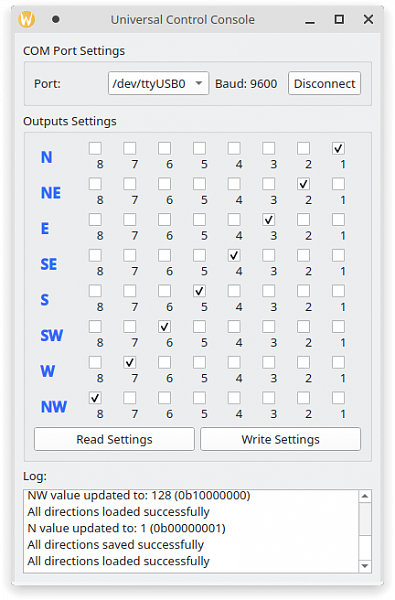The height and width of the screenshot is (600, 395).
Task: Check output 7 in the NE row
Action: click(x=130, y=184)
